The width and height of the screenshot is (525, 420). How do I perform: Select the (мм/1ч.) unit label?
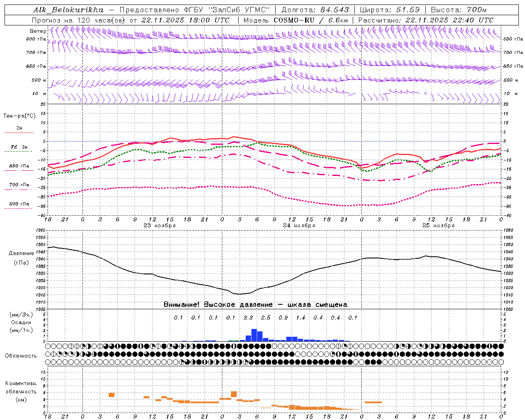point(21,330)
